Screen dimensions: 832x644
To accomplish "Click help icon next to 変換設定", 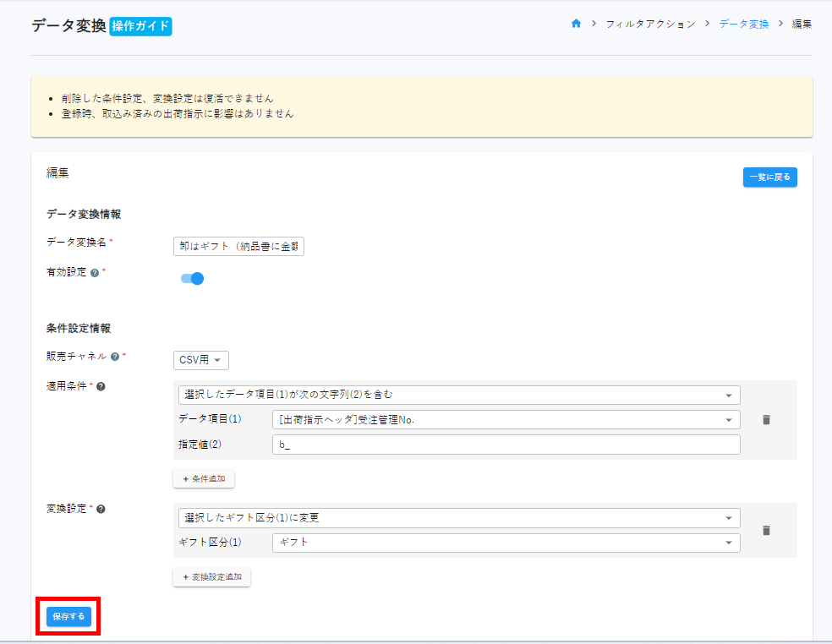I will (101, 509).
